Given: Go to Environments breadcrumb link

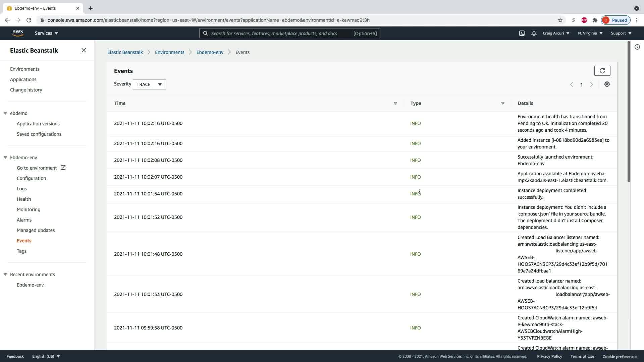Looking at the screenshot, I should pos(169,52).
